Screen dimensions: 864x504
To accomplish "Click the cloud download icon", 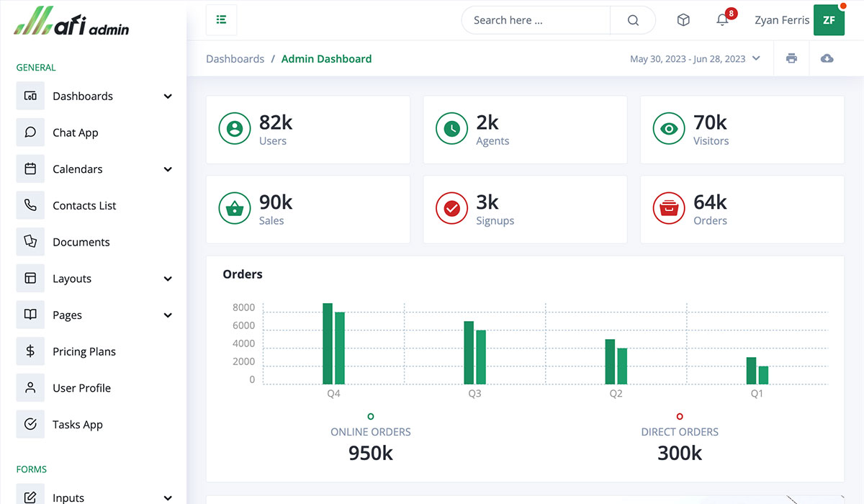I will coord(827,58).
